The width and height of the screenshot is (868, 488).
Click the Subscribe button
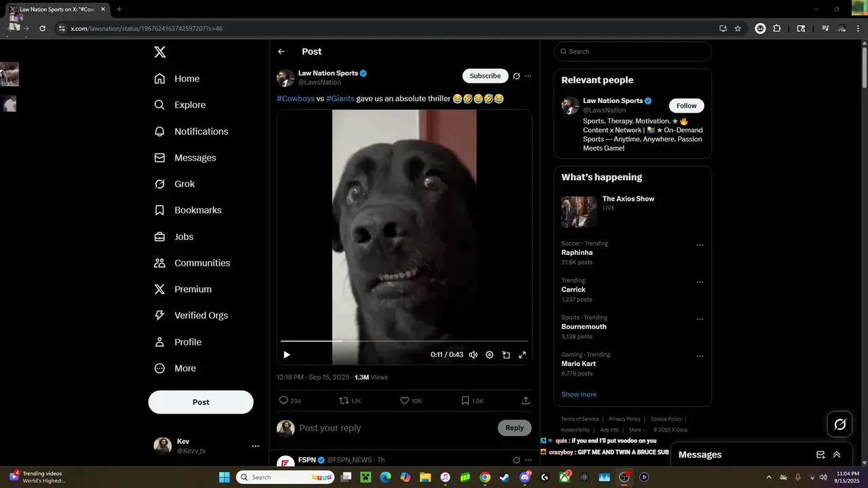point(485,76)
